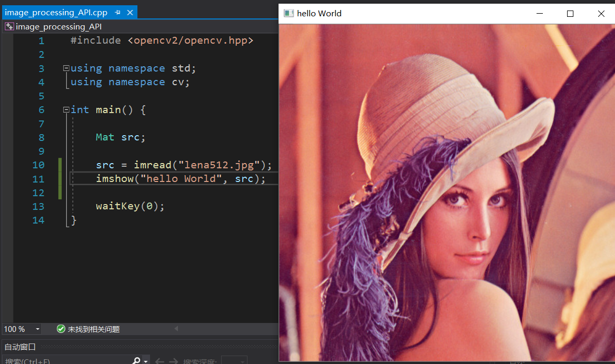Click line number 1 in the gutter
Screen dimensions: 615x364
41,41
